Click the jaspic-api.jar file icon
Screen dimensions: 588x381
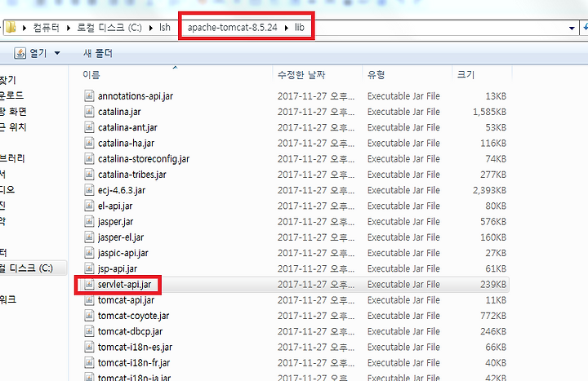pyautogui.click(x=89, y=254)
